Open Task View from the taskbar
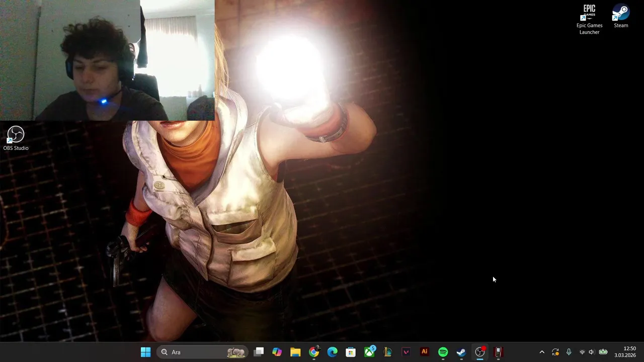This screenshot has height=362, width=644. (x=259, y=352)
